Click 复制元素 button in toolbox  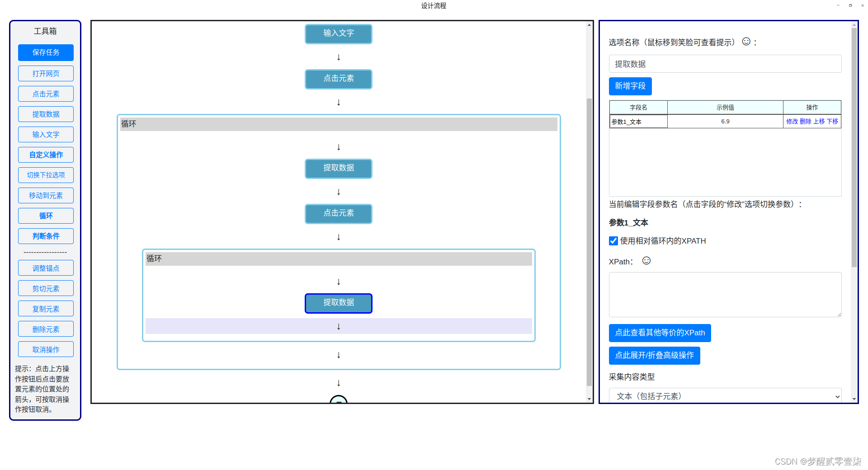[x=46, y=309]
